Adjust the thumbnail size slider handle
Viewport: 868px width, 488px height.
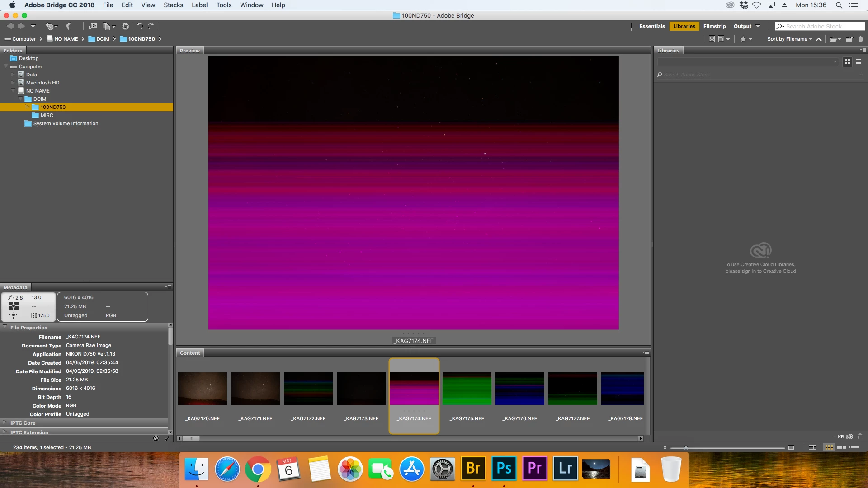686,447
